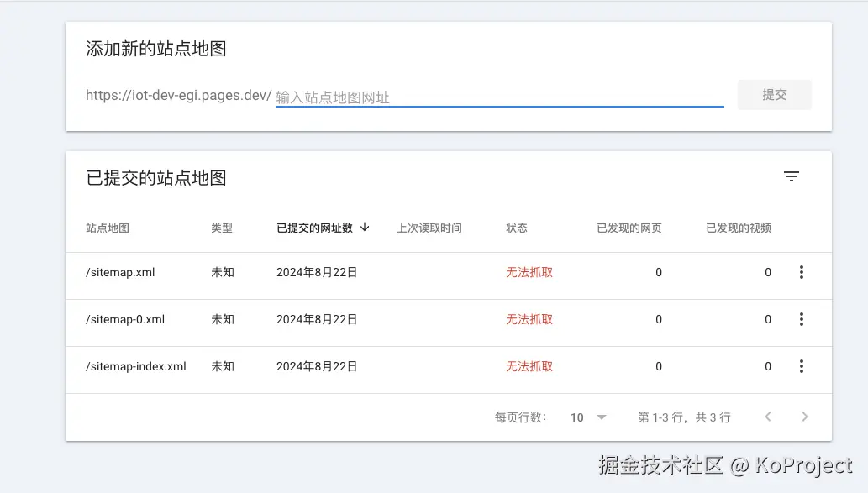The width and height of the screenshot is (868, 493).
Task: Select the /sitemap-0.xml entry
Action: pos(125,319)
